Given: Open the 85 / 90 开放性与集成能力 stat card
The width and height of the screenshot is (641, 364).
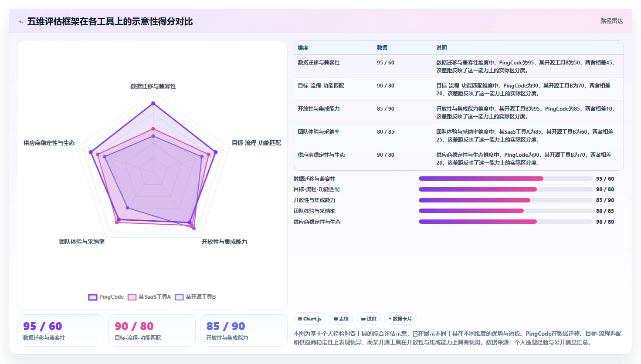Looking at the screenshot, I should point(244,330).
